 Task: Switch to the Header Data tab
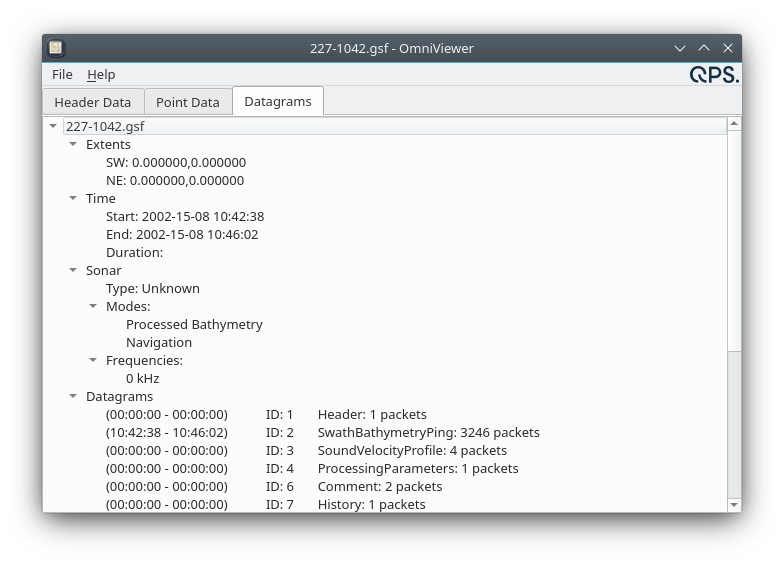(x=93, y=102)
